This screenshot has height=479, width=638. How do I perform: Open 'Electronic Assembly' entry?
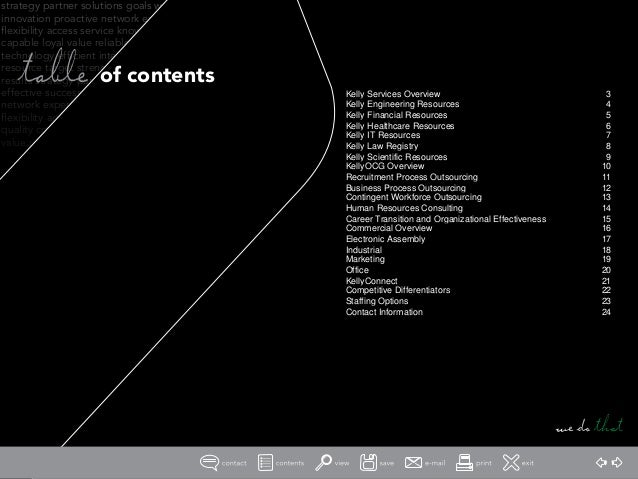point(385,239)
